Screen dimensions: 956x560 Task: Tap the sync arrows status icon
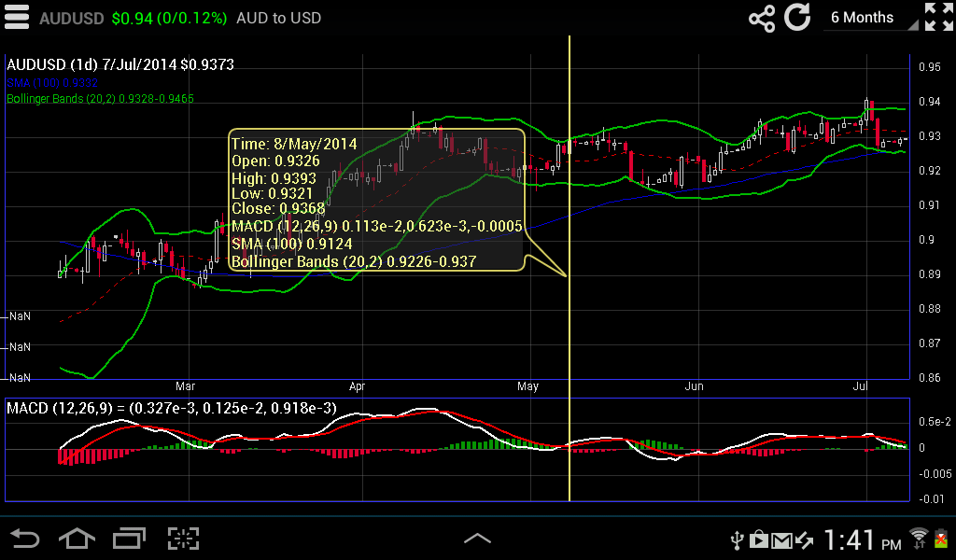[x=805, y=539]
